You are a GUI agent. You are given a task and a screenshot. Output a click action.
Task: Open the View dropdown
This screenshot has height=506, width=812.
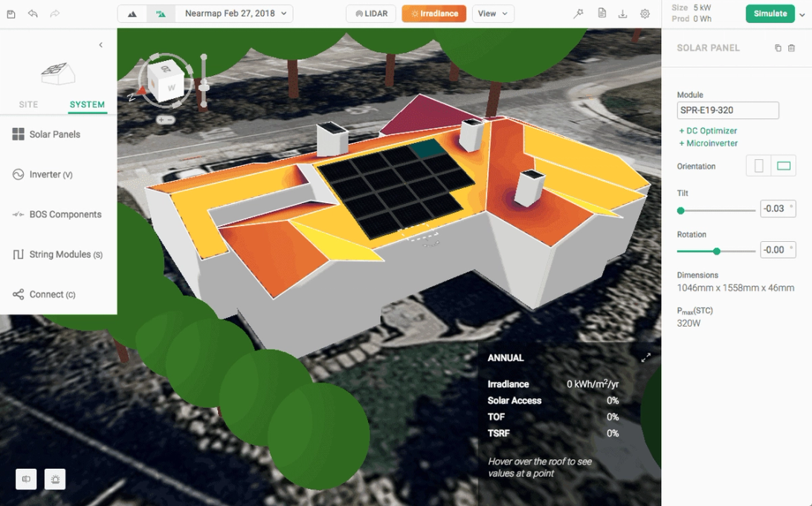pos(492,13)
